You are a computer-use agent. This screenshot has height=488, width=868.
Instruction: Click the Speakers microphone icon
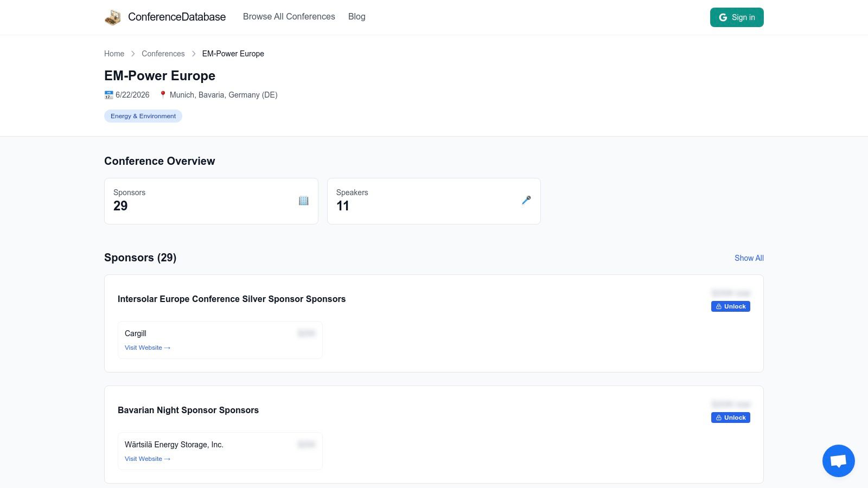point(526,201)
